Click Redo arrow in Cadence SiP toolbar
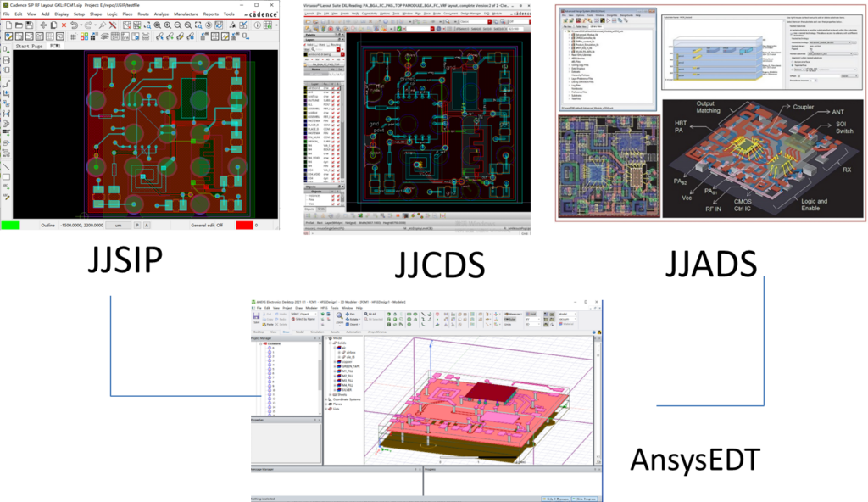Image resolution: width=868 pixels, height=502 pixels. (88, 25)
